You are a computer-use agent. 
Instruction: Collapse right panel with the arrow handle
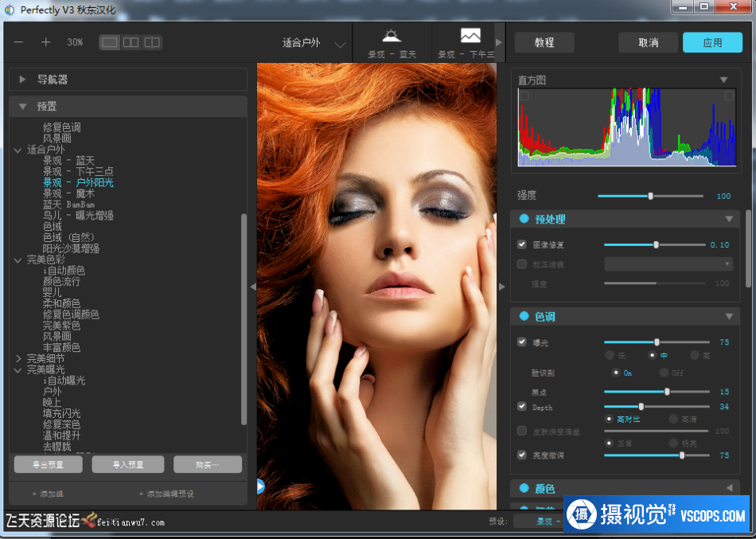(x=501, y=287)
